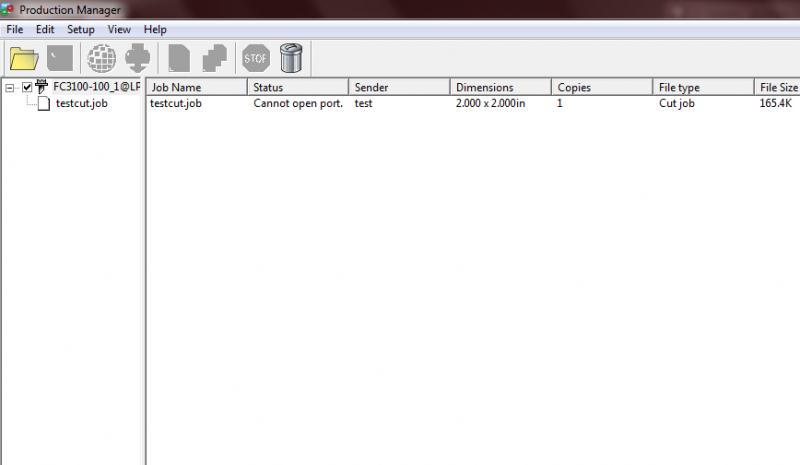Image resolution: width=800 pixels, height=465 pixels.
Task: Click the cutter device icon in tree
Action: [x=41, y=87]
